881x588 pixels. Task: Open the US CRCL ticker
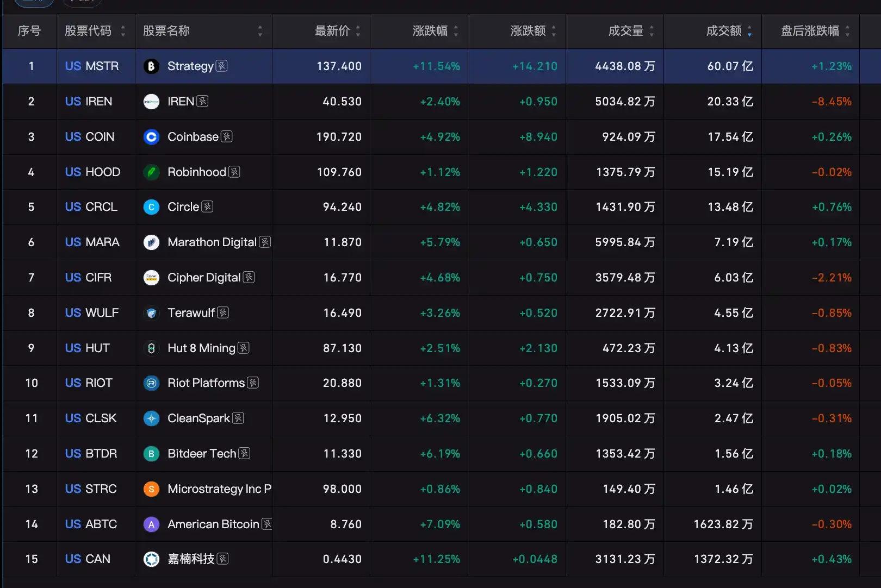[91, 207]
